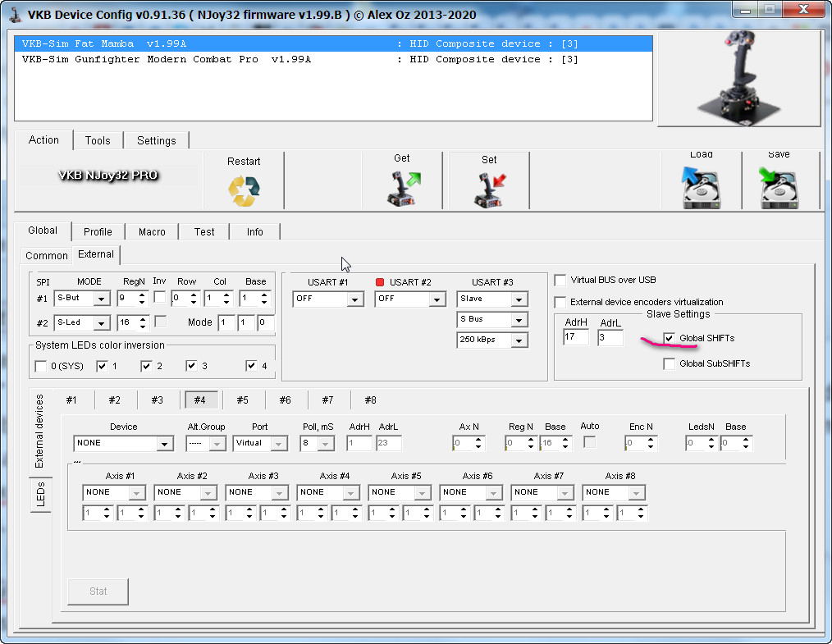This screenshot has height=644, width=832.
Task: Click the Save hard drive icon
Action: coord(779,188)
